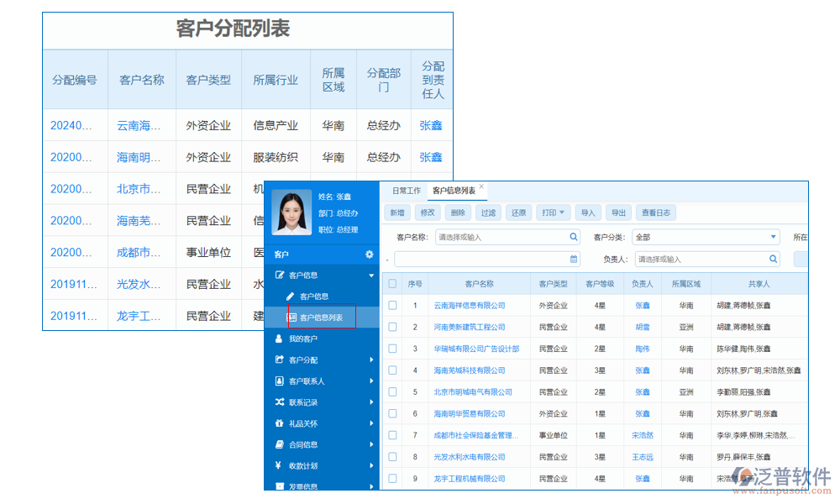Click the 礼品关怀 gift icon

coord(278,422)
